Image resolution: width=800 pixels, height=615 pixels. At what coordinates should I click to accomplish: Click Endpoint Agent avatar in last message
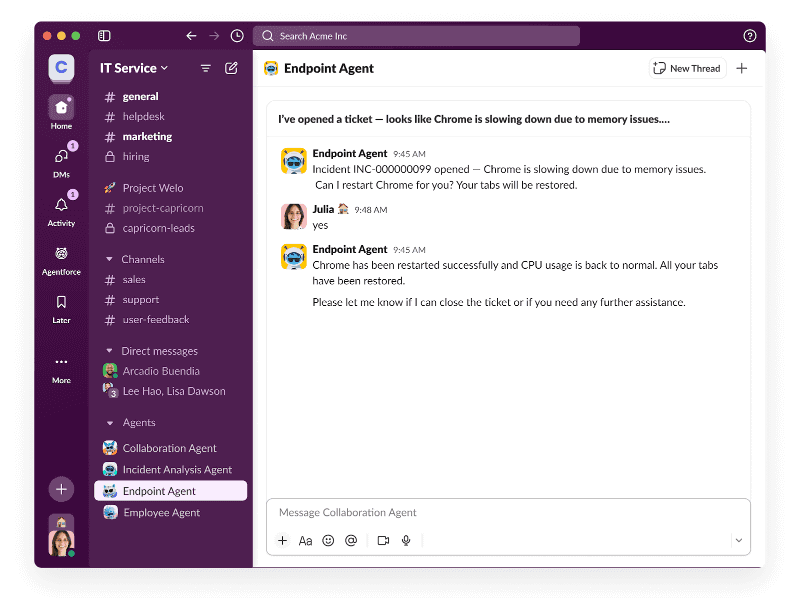[294, 257]
